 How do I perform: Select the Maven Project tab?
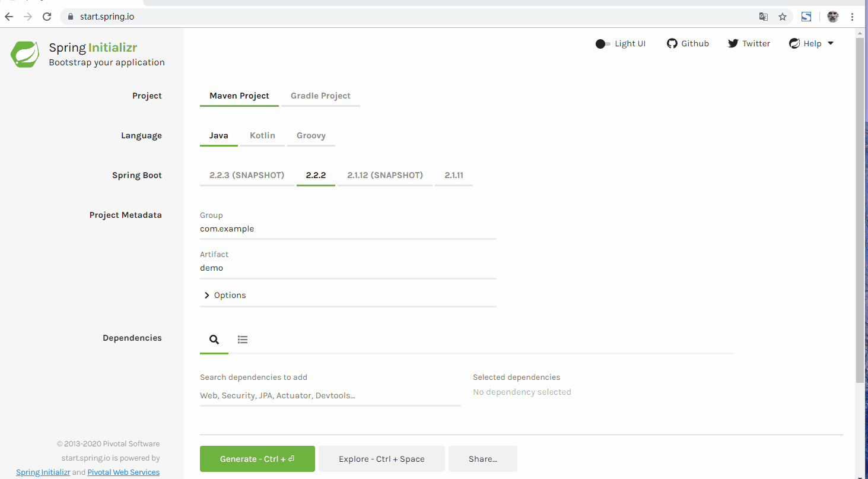click(239, 96)
